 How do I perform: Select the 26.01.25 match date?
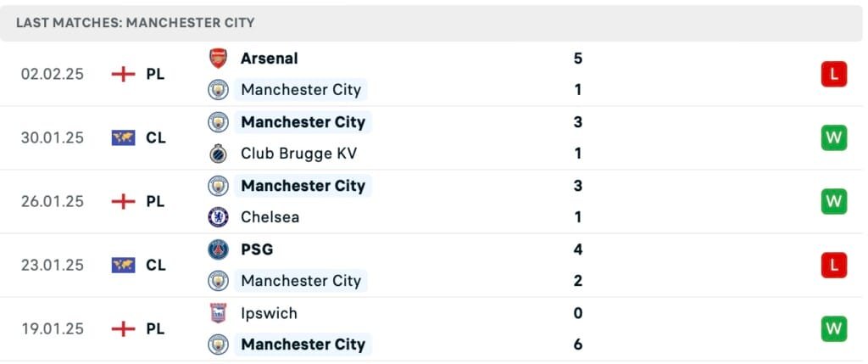53,201
